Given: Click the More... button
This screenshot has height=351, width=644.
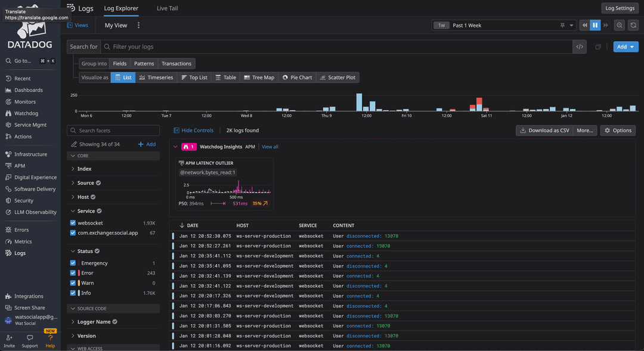Looking at the screenshot, I should (585, 131).
